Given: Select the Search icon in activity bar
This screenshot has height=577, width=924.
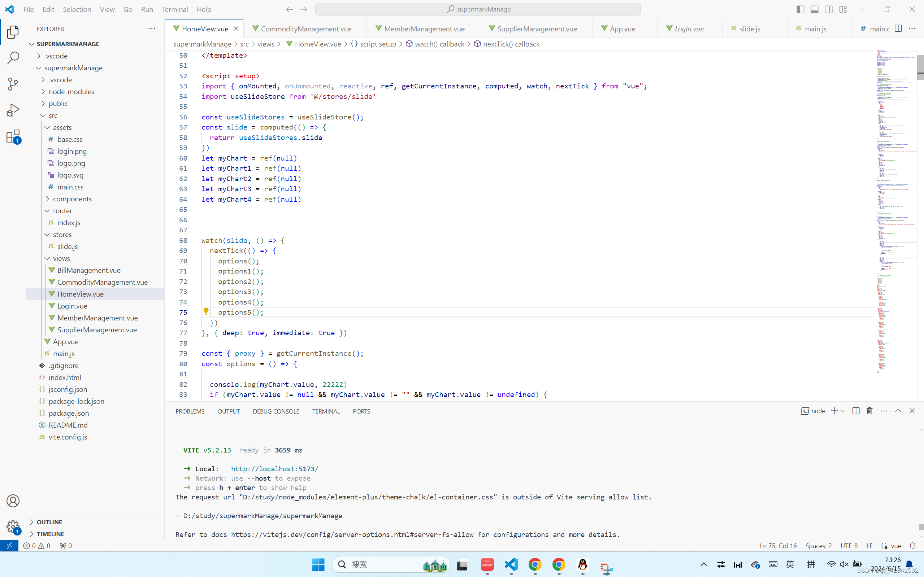Looking at the screenshot, I should [x=13, y=57].
